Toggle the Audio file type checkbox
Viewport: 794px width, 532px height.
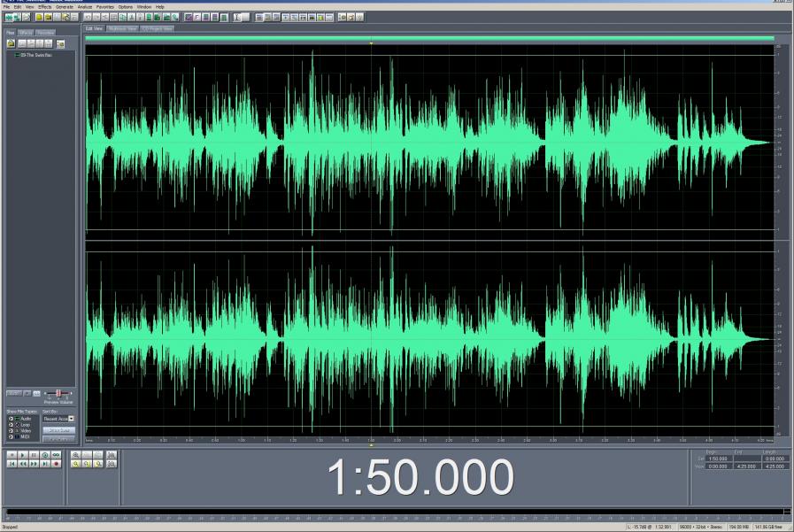pyautogui.click(x=12, y=418)
